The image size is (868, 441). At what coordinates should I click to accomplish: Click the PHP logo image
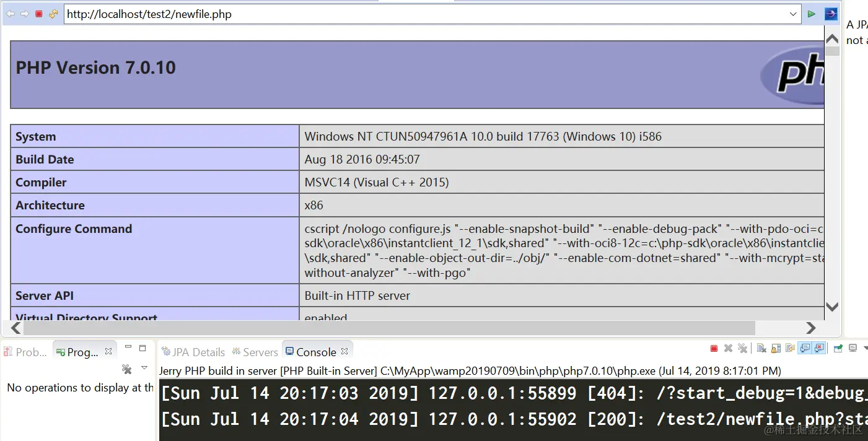pos(792,74)
